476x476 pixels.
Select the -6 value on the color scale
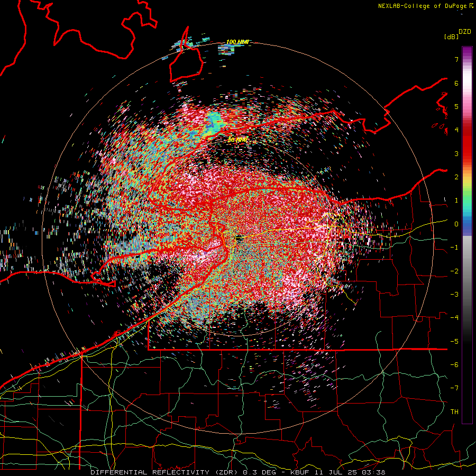pos(454,365)
